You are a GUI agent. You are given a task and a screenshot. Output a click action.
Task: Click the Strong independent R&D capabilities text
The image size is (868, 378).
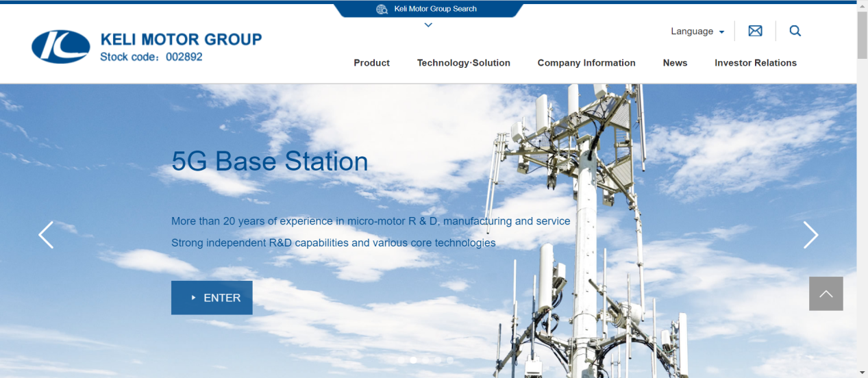pos(334,242)
